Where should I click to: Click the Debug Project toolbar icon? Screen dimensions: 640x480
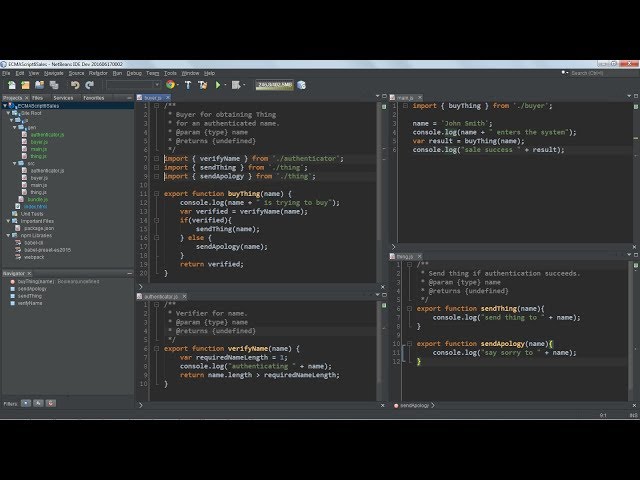pyautogui.click(x=236, y=85)
